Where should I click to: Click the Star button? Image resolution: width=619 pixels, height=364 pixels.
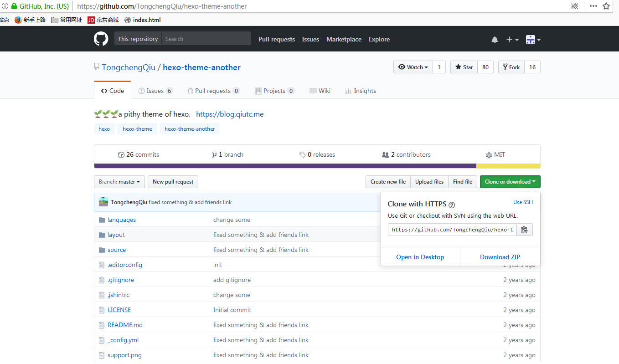(464, 67)
